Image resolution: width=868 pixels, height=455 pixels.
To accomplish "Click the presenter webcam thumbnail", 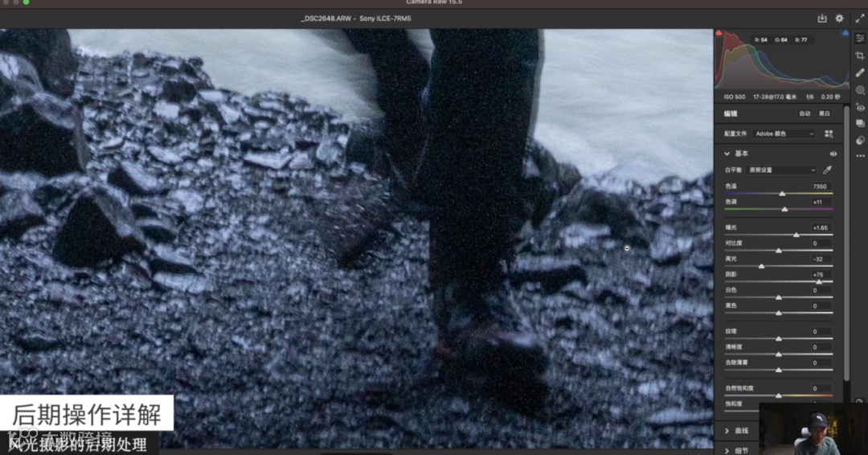I will pyautogui.click(x=813, y=429).
